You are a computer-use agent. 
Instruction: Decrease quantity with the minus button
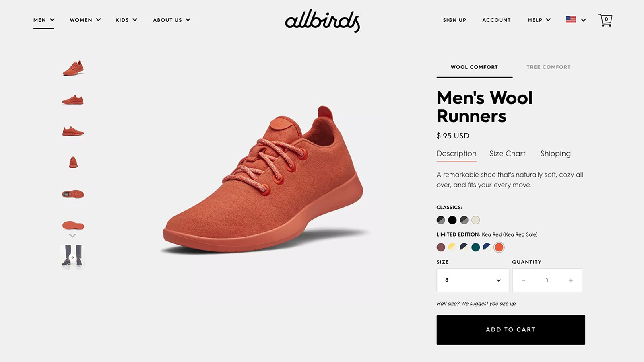pyautogui.click(x=523, y=280)
